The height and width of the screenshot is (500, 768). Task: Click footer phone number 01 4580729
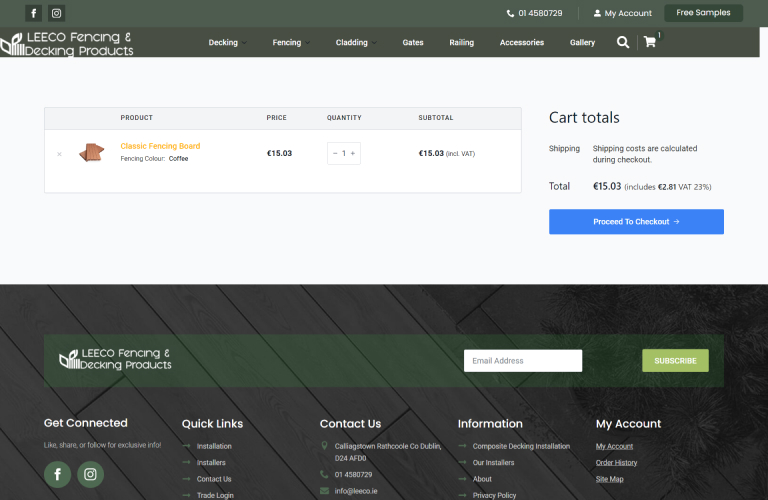click(353, 475)
